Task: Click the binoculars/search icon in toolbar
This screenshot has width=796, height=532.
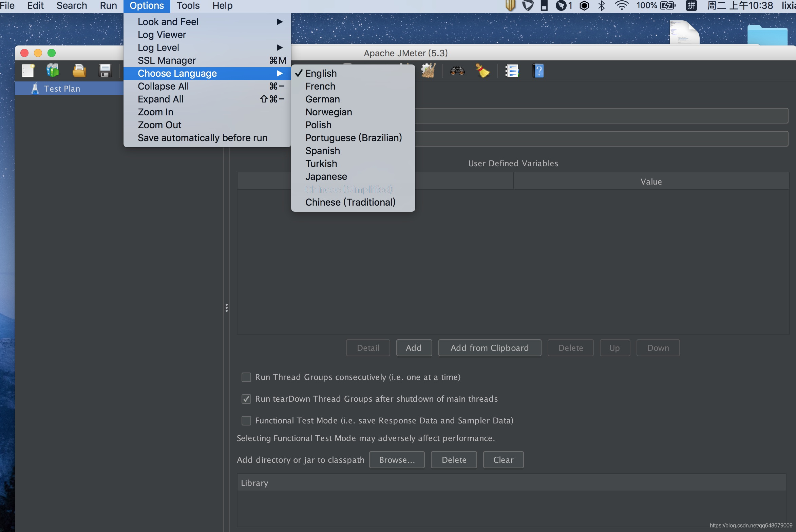Action: point(456,71)
